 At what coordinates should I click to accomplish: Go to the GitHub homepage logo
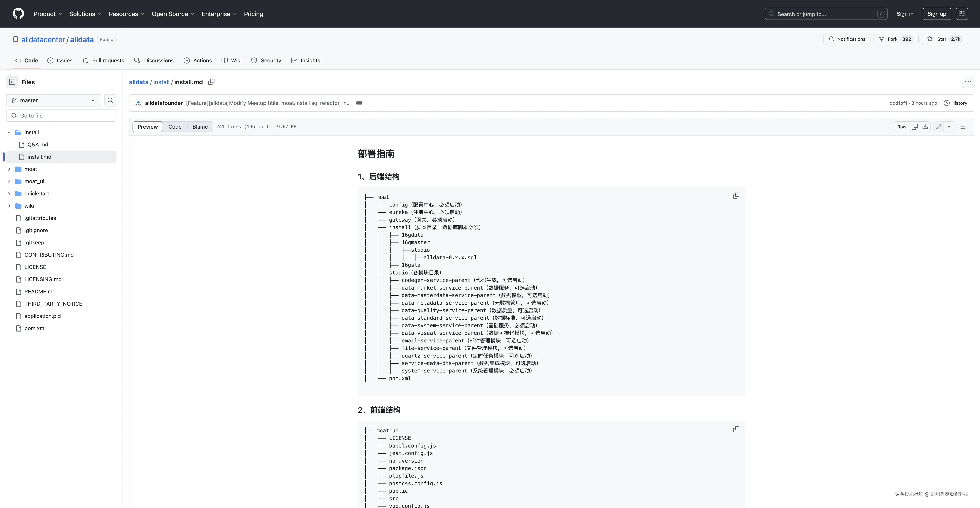pos(18,14)
